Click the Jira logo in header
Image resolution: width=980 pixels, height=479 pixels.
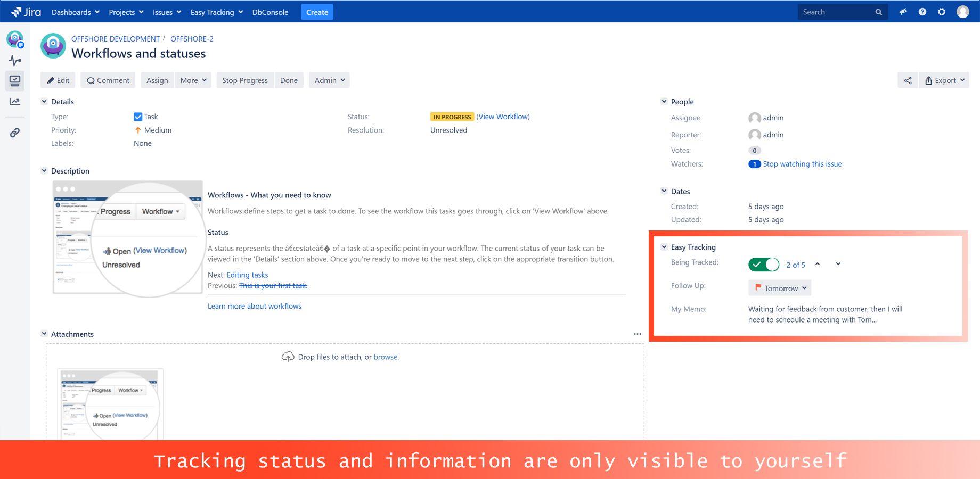tap(26, 12)
